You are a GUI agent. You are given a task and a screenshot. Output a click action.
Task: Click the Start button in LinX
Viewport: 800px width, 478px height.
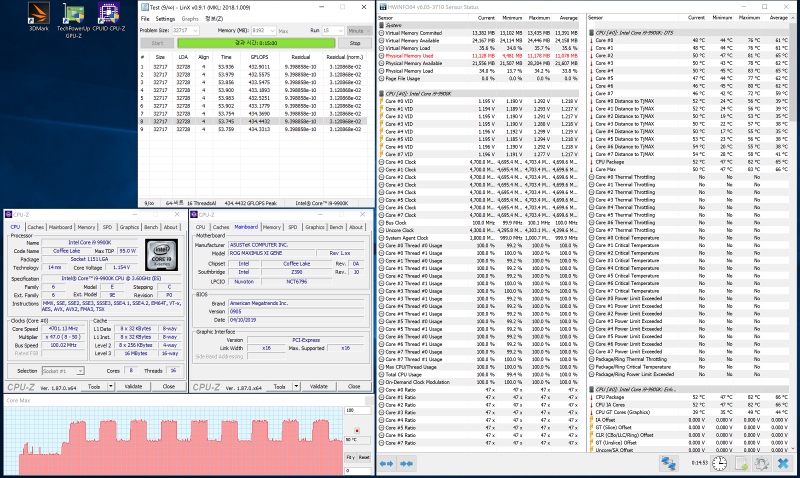click(x=158, y=43)
